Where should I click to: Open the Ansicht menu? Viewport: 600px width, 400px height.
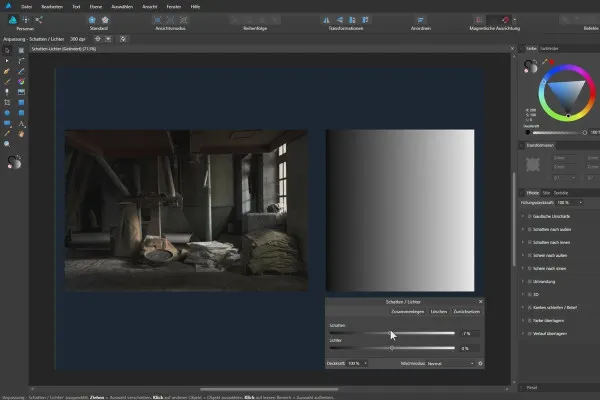tap(150, 7)
